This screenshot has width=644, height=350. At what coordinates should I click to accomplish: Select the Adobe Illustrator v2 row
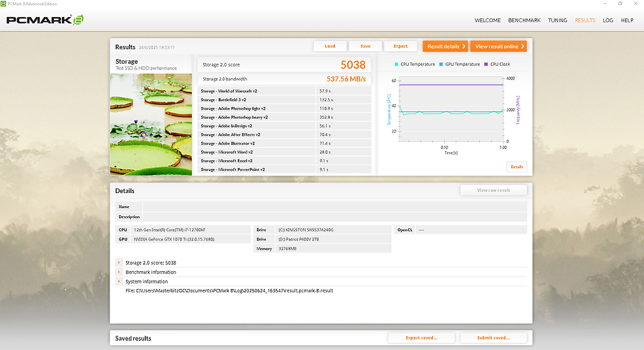click(x=285, y=144)
